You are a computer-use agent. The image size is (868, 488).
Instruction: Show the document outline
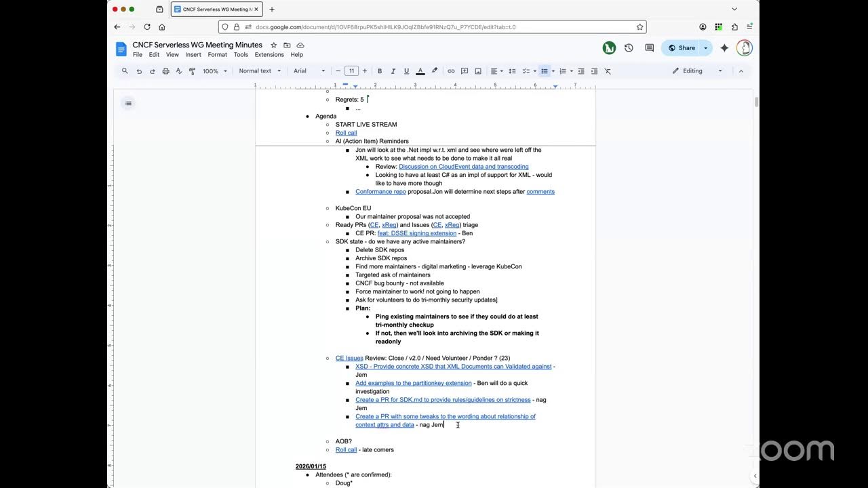click(128, 103)
